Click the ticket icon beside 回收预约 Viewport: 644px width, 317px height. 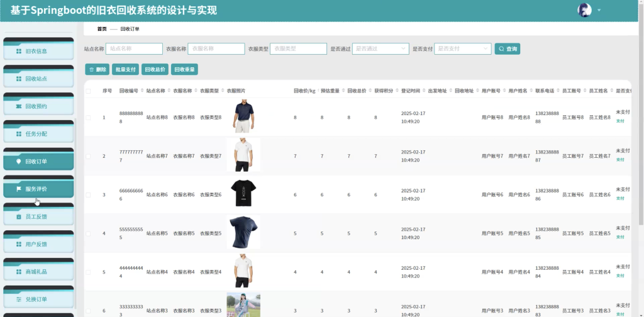click(18, 106)
